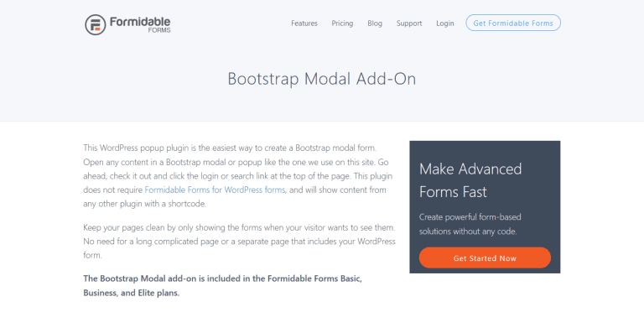Click the Get Formidable Forms button
Image resolution: width=644 pixels, height=312 pixels.
click(513, 23)
